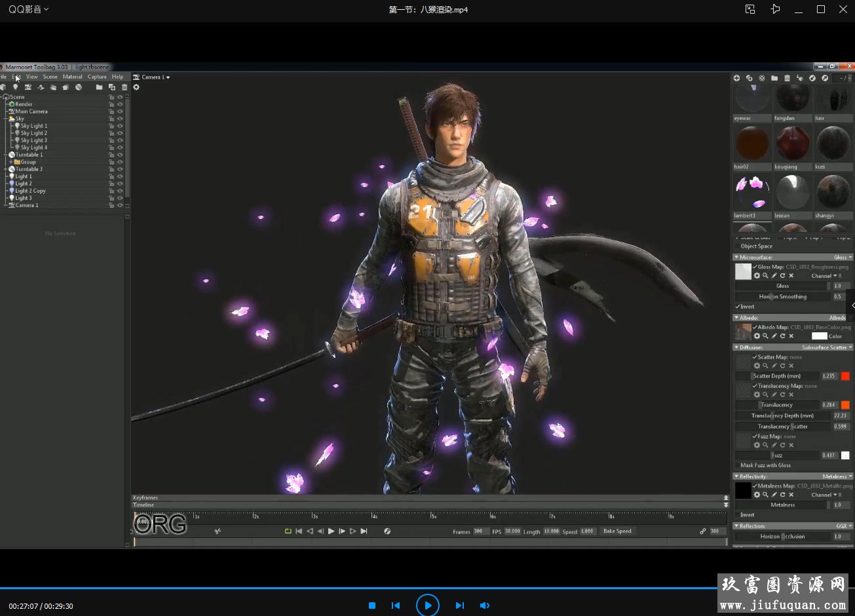Search for a Gloss Map texture
Viewport: 855px width, 616px height.
(765, 276)
